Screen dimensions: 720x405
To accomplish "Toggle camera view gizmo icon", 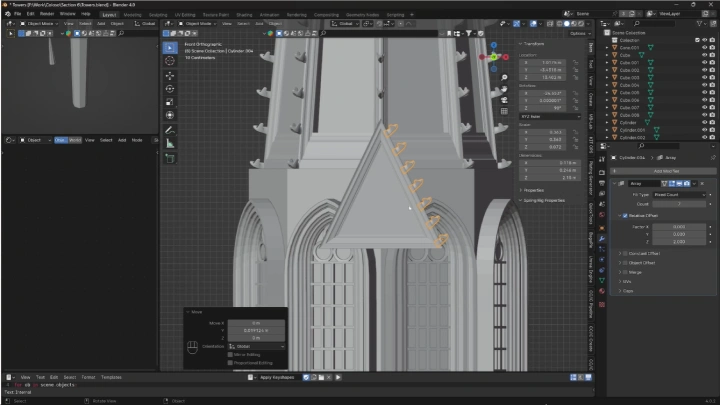I will (504, 100).
